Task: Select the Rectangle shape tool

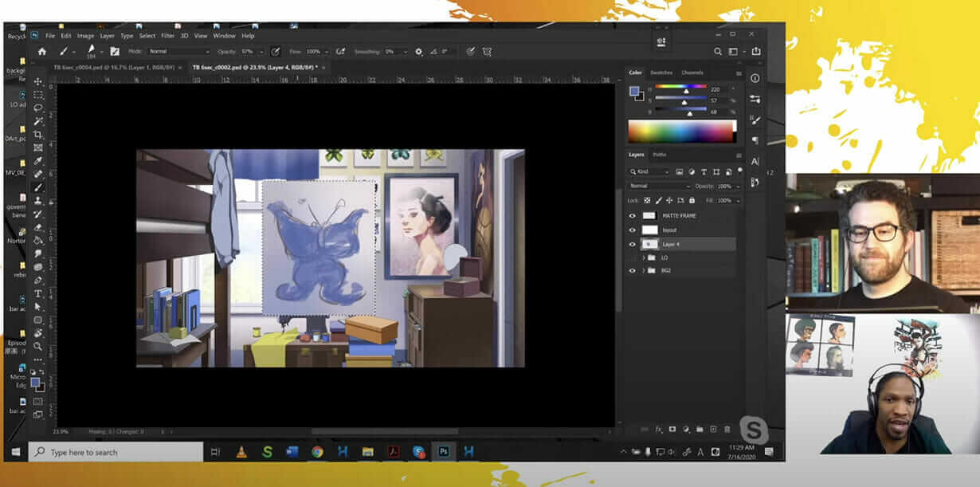Action: pyautogui.click(x=37, y=320)
